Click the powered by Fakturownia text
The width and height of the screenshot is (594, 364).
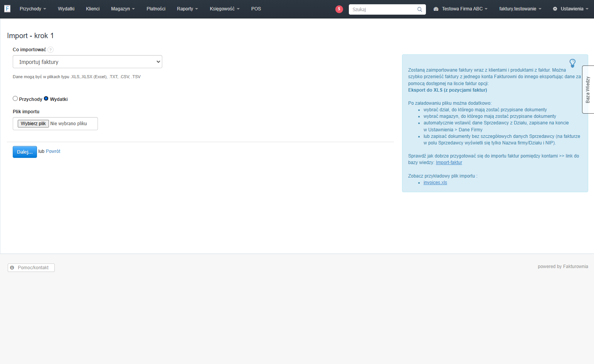pos(563,267)
